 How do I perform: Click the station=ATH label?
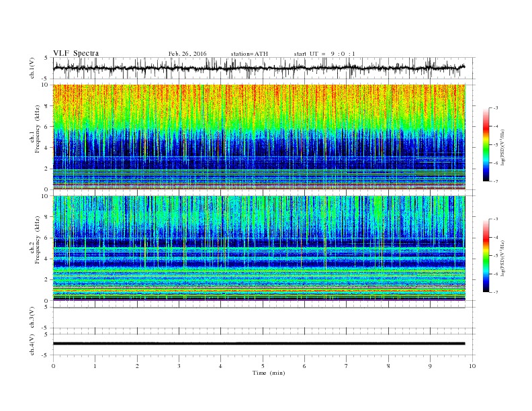[x=249, y=54]
